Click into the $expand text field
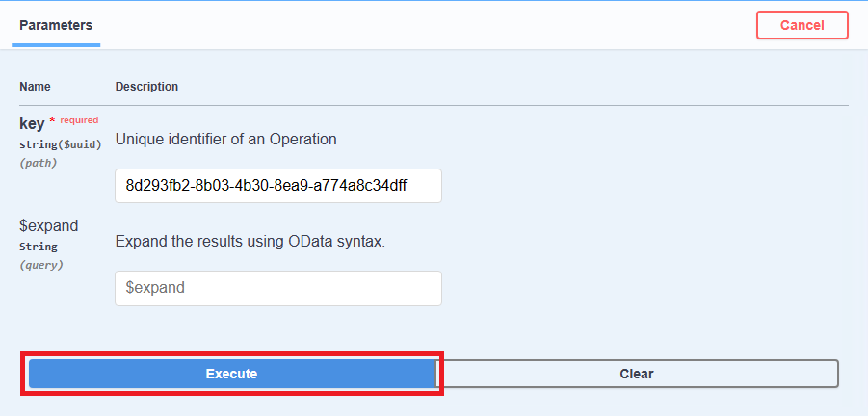This screenshot has height=416, width=868. tap(277, 288)
